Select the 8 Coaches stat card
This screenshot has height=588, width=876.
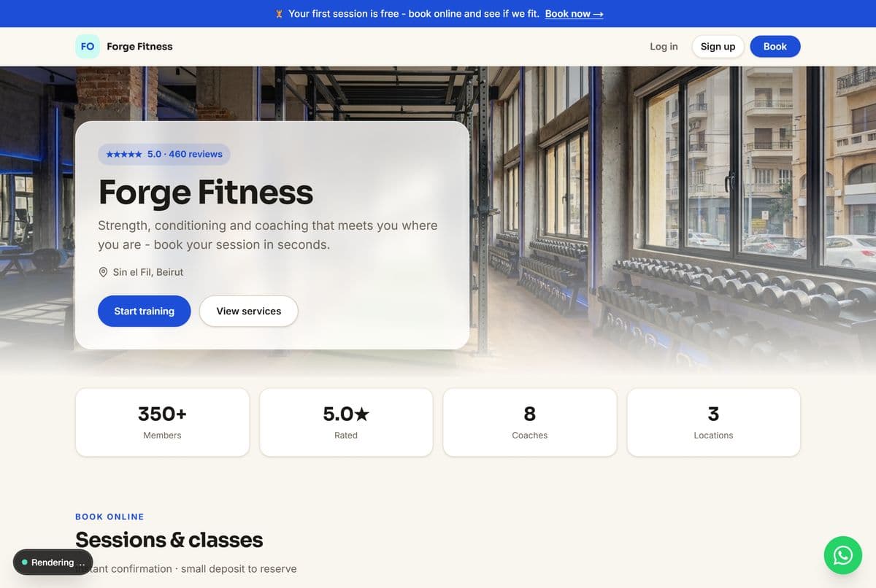[530, 422]
